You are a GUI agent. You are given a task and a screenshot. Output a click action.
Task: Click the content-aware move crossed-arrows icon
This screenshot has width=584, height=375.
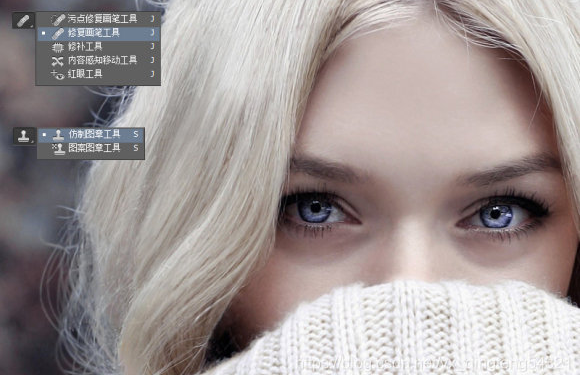click(x=58, y=61)
